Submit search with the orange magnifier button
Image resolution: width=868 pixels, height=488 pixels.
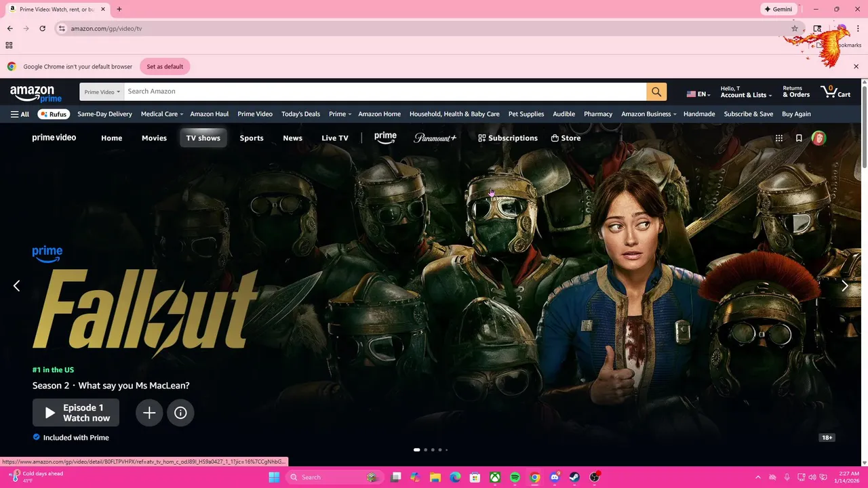[x=656, y=91]
